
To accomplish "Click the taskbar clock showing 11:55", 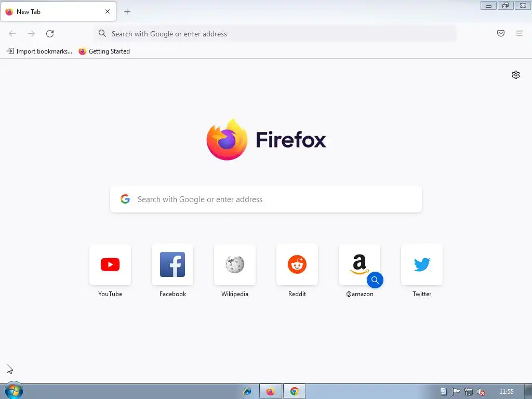I will [506, 392].
